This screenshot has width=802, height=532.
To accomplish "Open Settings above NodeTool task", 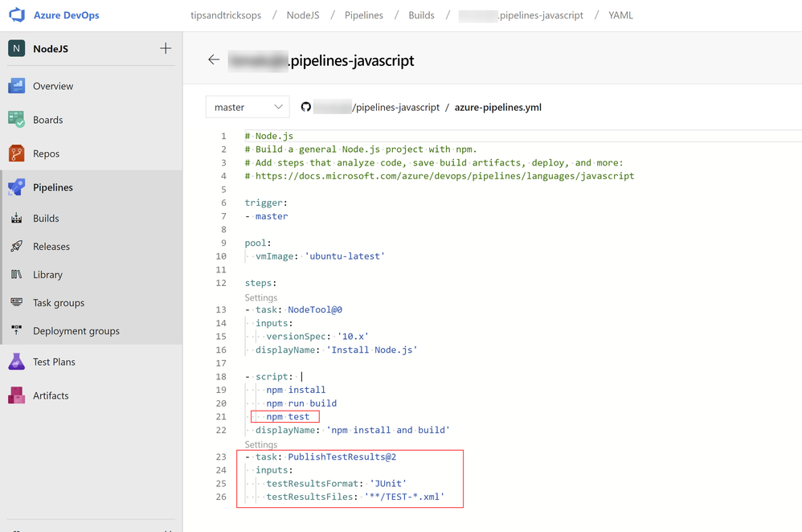I will pyautogui.click(x=261, y=297).
